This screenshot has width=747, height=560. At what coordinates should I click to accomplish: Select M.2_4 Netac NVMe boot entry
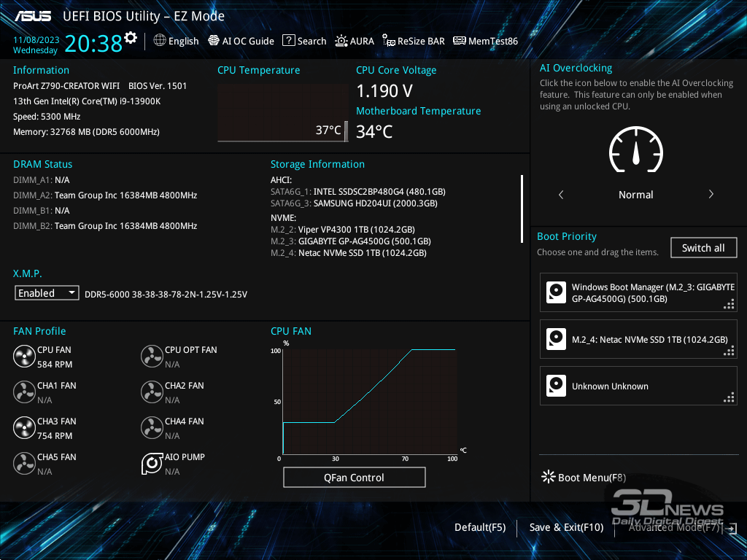638,339
